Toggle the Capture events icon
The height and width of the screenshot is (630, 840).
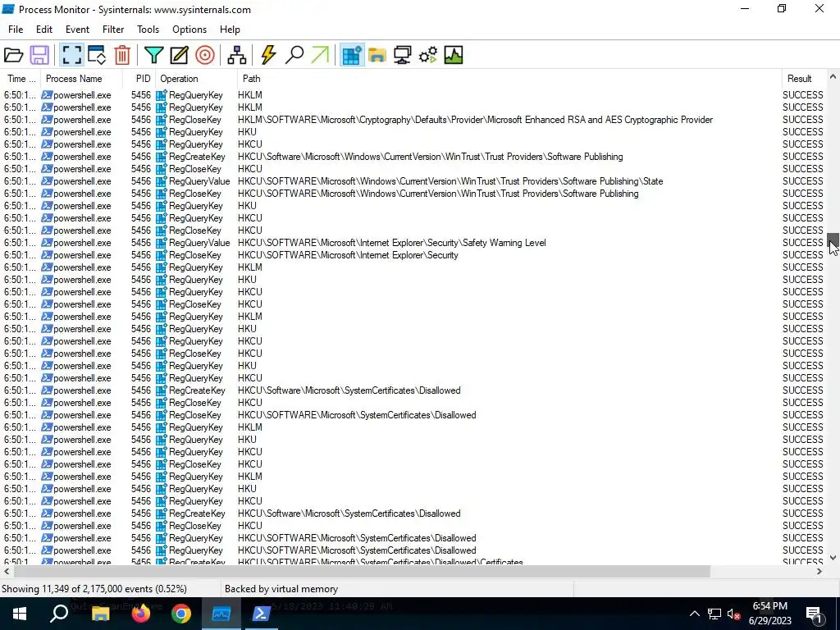point(72,55)
